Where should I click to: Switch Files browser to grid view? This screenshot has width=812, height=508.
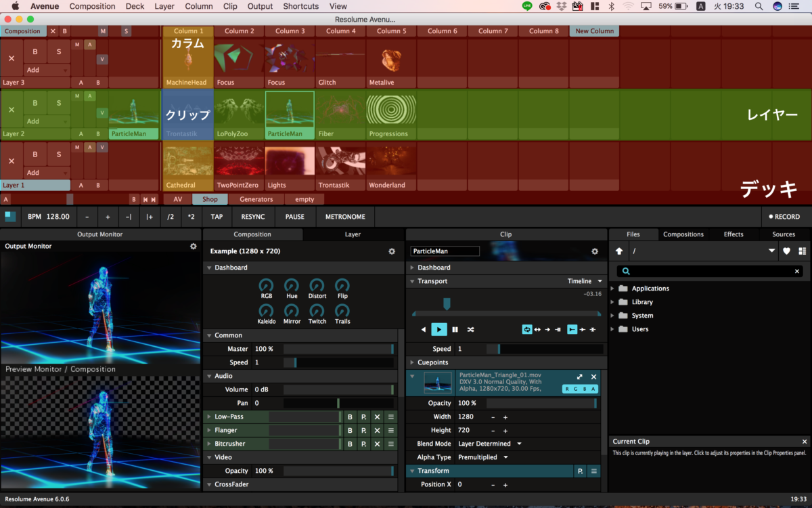[x=803, y=251]
